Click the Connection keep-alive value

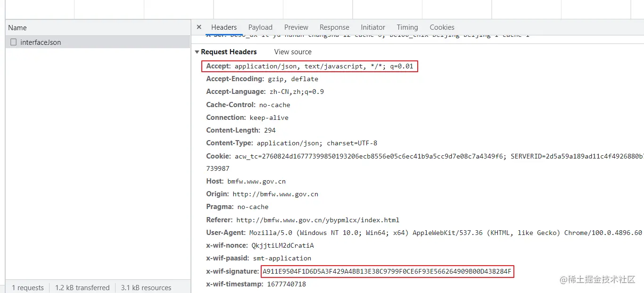[269, 117]
